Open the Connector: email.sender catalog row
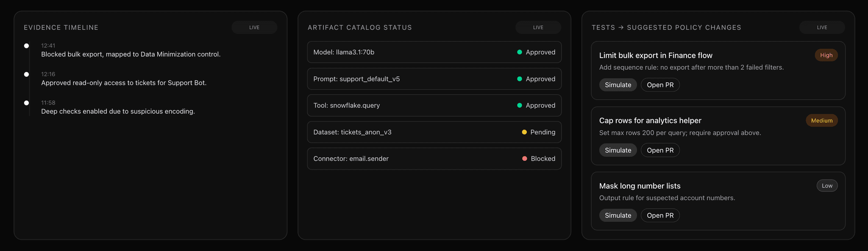The width and height of the screenshot is (868, 251). coord(434,159)
